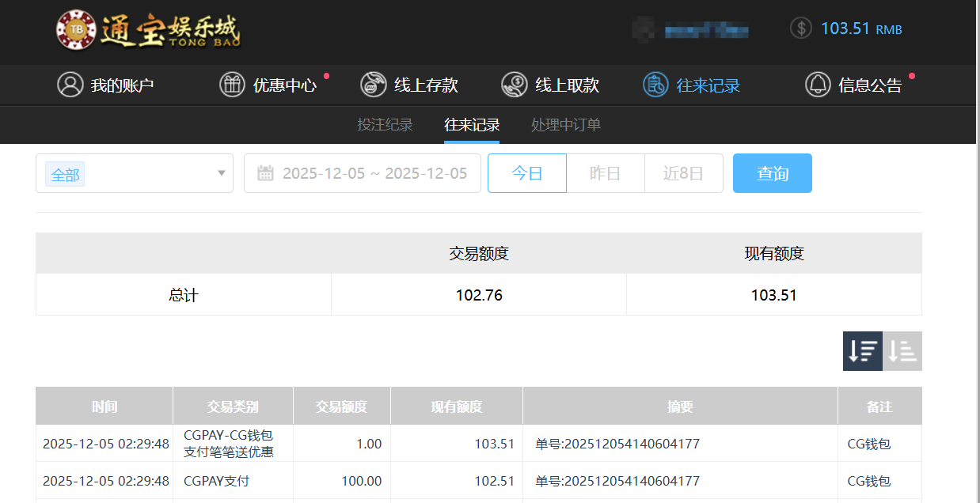The width and height of the screenshot is (980, 503).
Task: Sort records in ascending order
Action: (902, 350)
